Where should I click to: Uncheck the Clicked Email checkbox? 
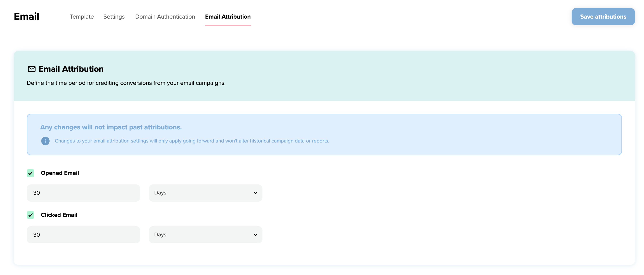click(30, 215)
